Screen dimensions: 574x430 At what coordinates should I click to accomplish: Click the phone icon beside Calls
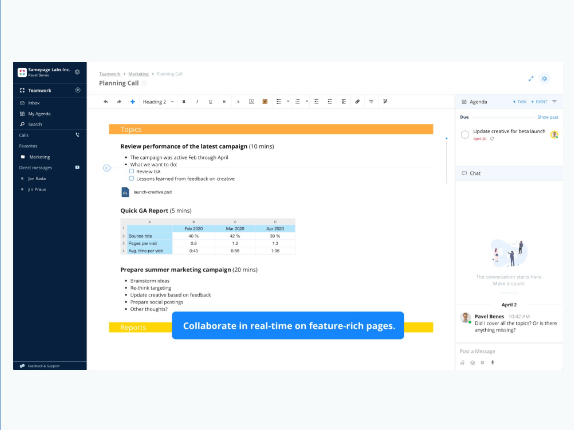[x=77, y=135]
